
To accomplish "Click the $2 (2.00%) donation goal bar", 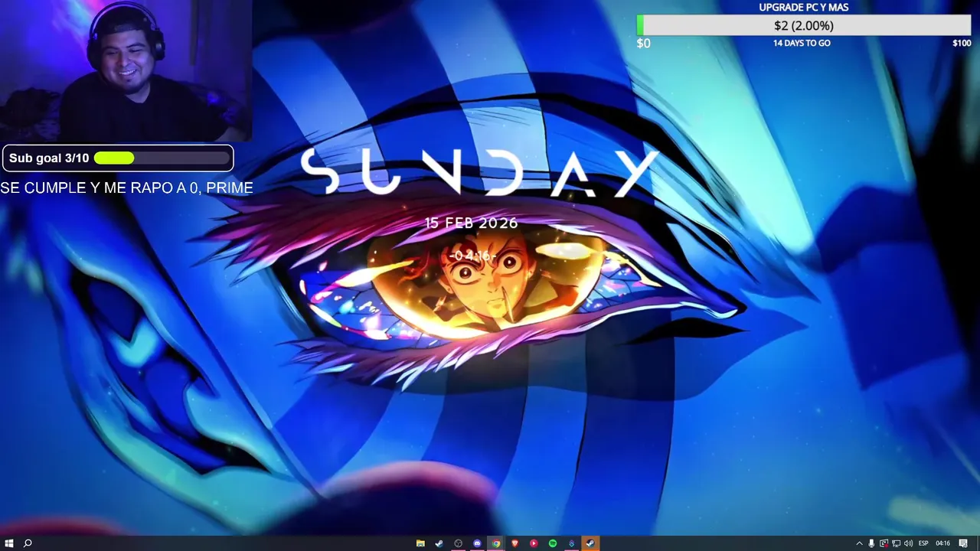I will (x=804, y=25).
